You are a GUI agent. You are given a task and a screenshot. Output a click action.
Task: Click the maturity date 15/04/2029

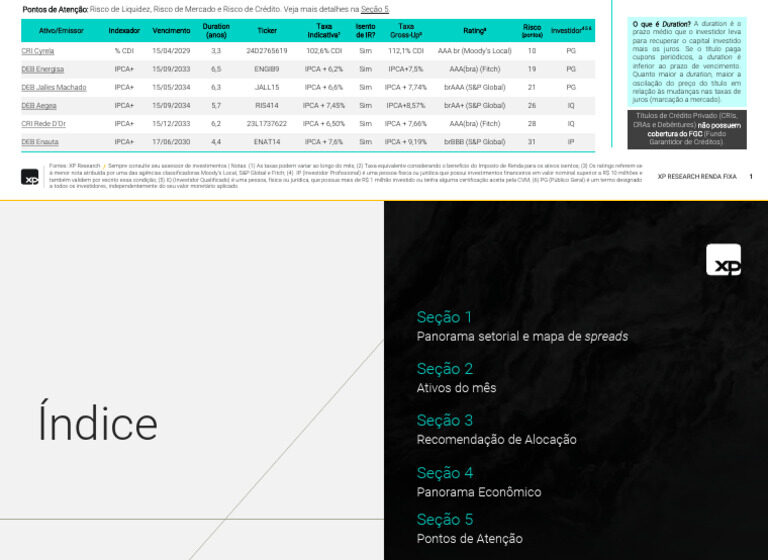(x=171, y=51)
